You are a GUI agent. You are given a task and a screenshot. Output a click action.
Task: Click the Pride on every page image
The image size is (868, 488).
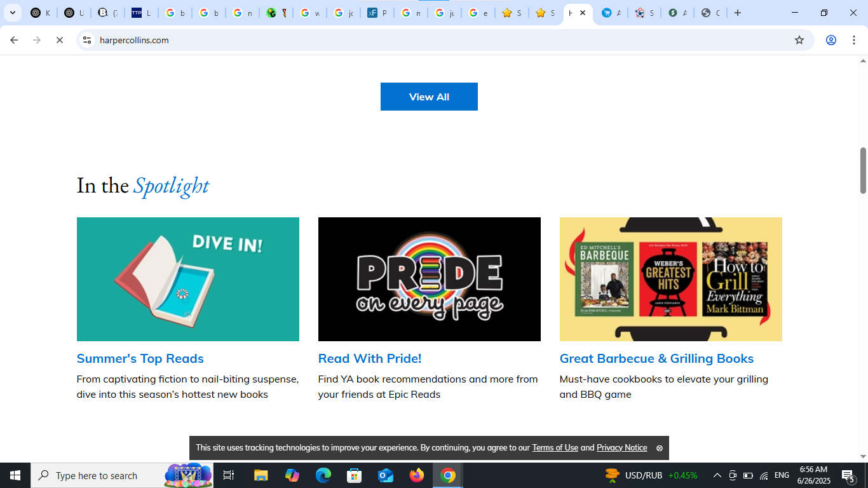(x=430, y=279)
